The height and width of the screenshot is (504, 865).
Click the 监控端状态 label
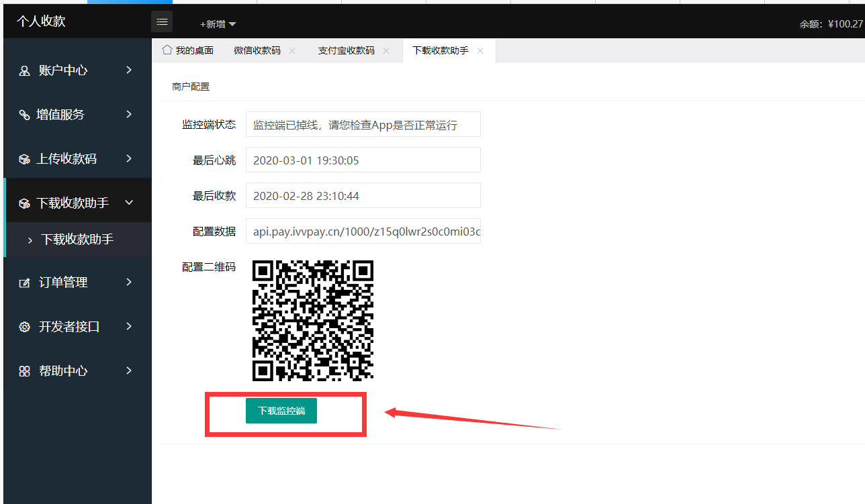(209, 125)
